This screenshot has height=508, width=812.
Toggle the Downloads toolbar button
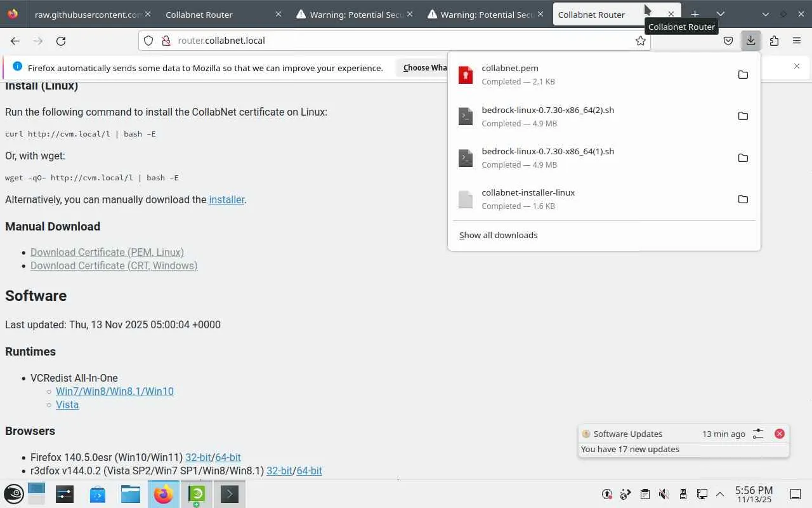click(x=750, y=41)
